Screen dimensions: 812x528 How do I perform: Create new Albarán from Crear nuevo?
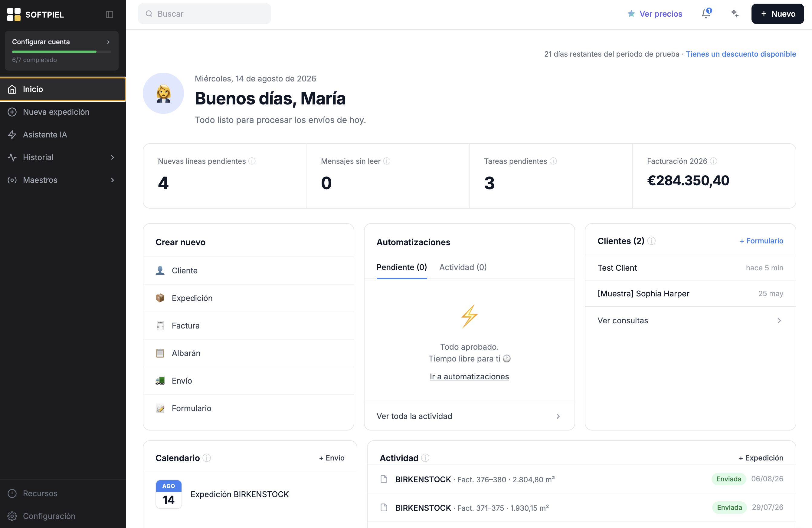click(x=248, y=353)
